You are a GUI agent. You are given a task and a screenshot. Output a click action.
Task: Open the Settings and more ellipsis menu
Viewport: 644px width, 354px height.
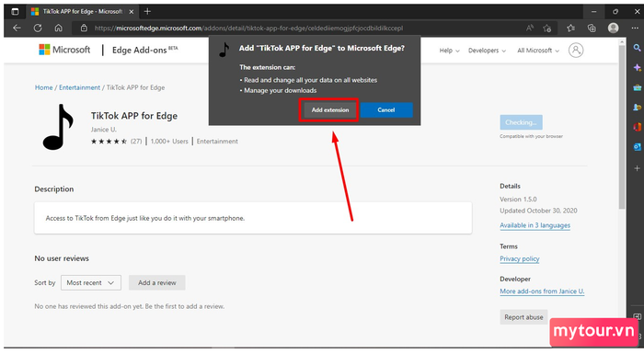(x=635, y=28)
